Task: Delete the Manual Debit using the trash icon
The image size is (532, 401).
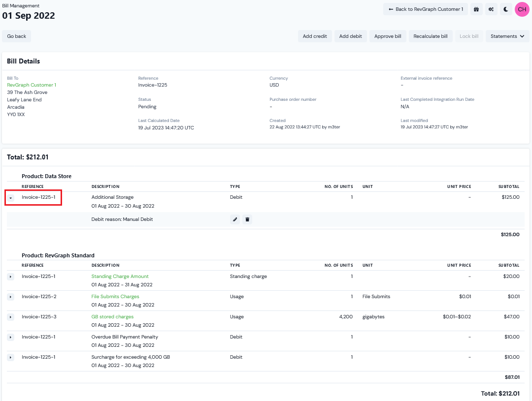Action: (247, 219)
